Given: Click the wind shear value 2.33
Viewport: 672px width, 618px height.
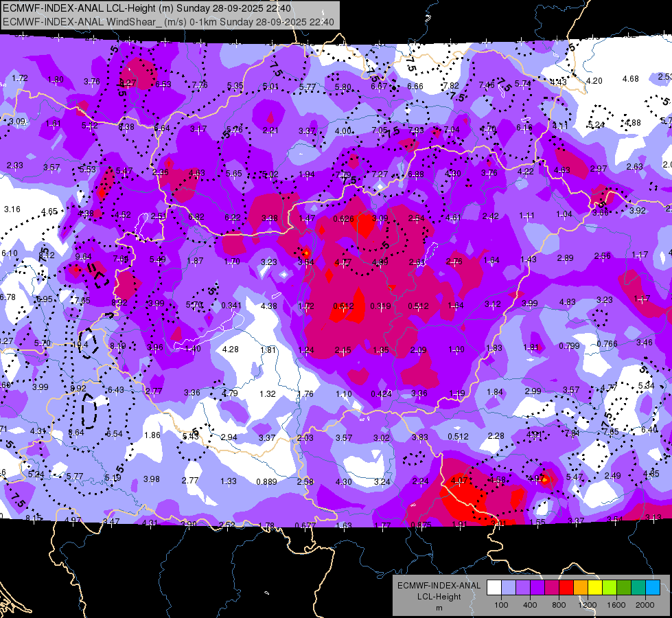Looking at the screenshot, I should [15, 165].
